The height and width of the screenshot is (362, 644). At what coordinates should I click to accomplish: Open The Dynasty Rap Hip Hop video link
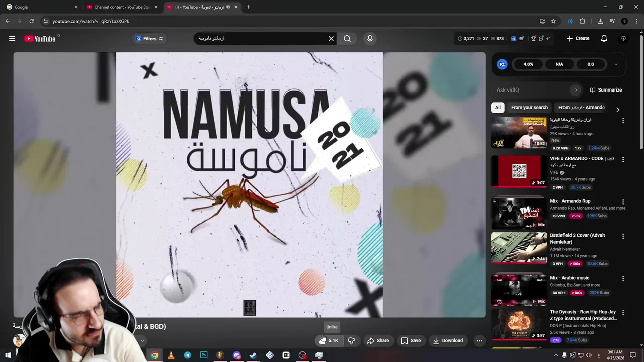(x=583, y=315)
